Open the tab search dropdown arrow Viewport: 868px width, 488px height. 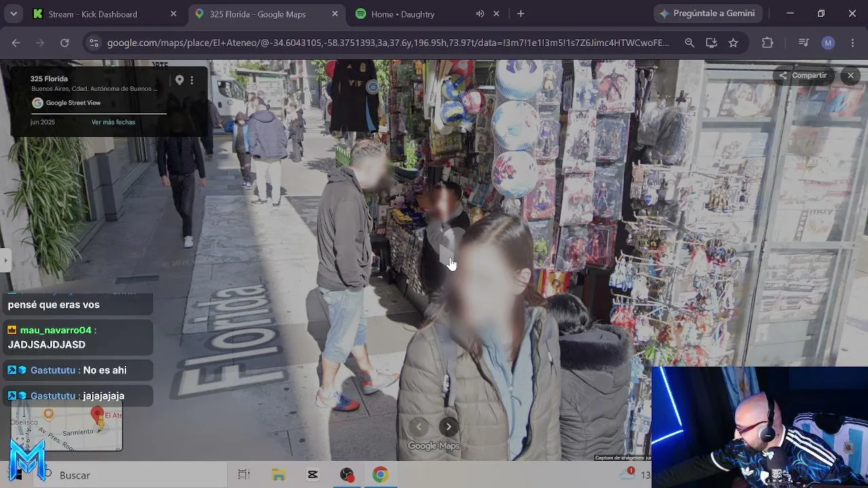pos(14,14)
